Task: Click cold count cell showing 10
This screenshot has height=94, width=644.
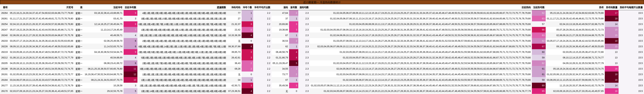Action: click(131, 80)
